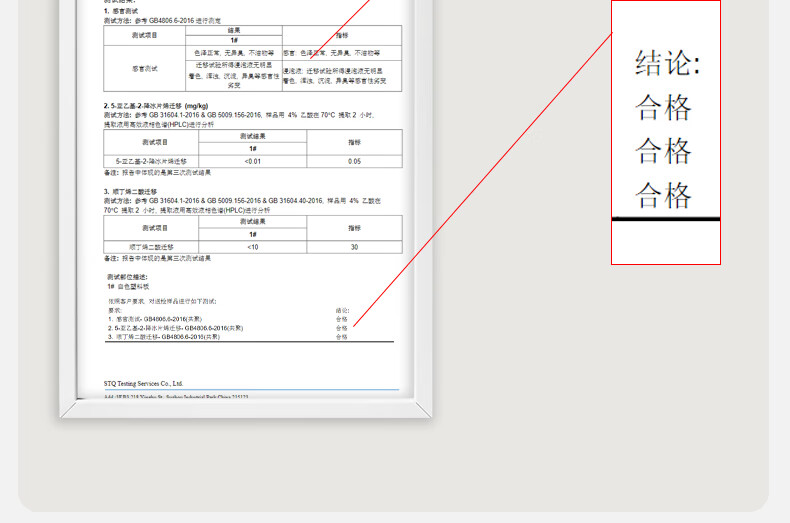Viewport: 790px width, 523px height.
Task: Click the small 结论: label in the report
Action: [x=342, y=311]
